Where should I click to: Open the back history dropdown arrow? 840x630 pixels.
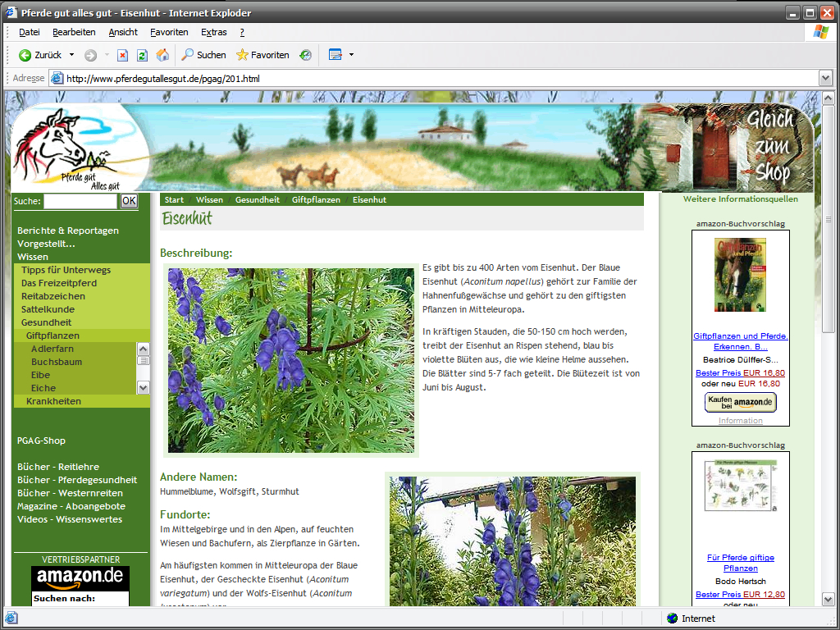(72, 55)
